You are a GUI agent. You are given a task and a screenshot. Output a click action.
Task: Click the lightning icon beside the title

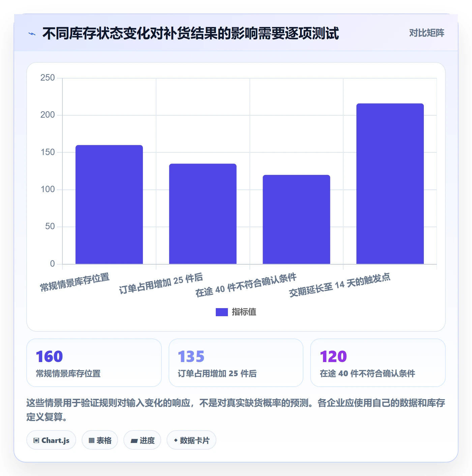[x=32, y=34]
